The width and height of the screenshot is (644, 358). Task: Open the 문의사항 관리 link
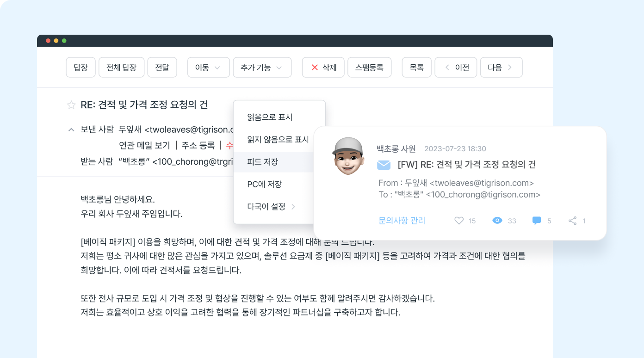pos(402,221)
